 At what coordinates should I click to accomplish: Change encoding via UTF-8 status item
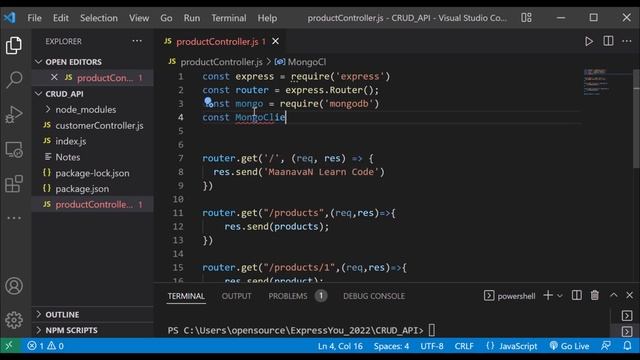pos(432,346)
